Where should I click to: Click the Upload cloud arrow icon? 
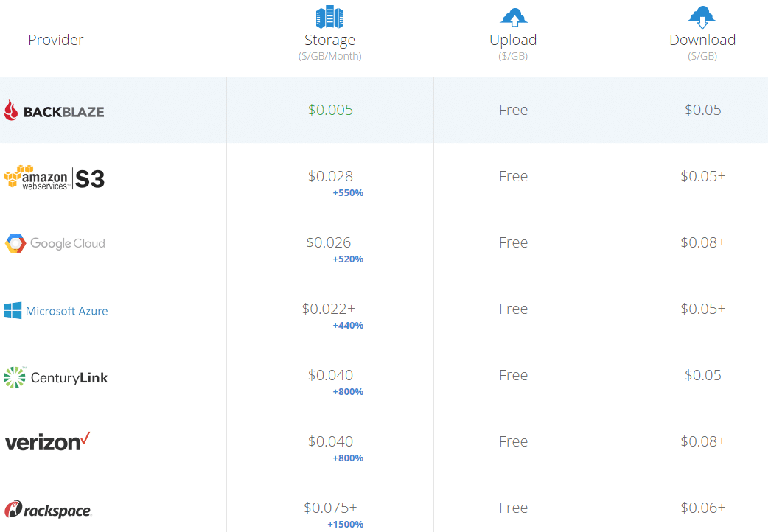513,17
